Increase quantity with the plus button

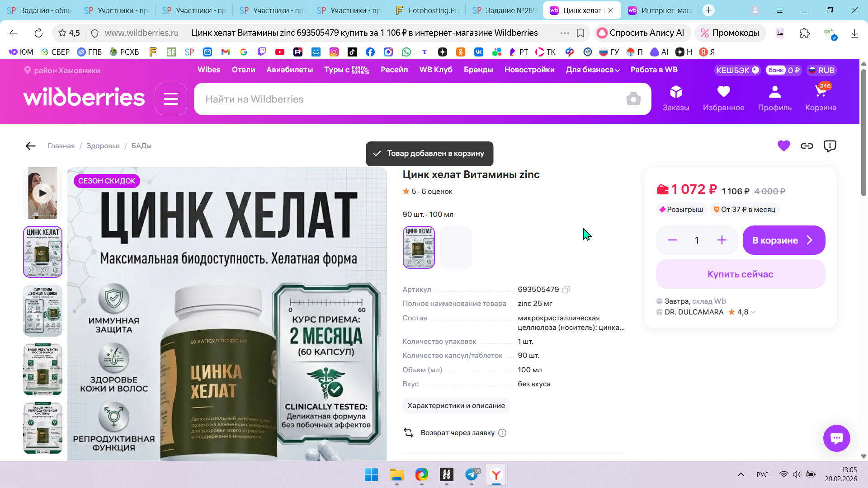coord(722,240)
